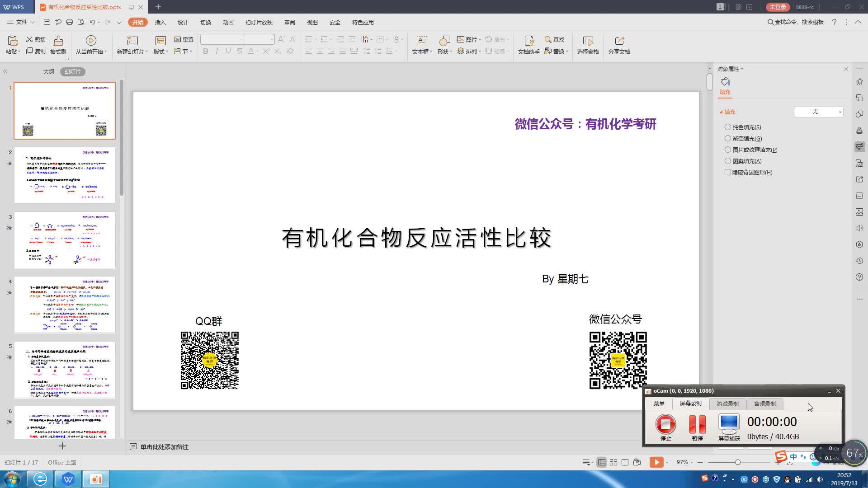The image size is (868, 488).
Task: Switch to slide sorter view icon
Action: click(613, 462)
